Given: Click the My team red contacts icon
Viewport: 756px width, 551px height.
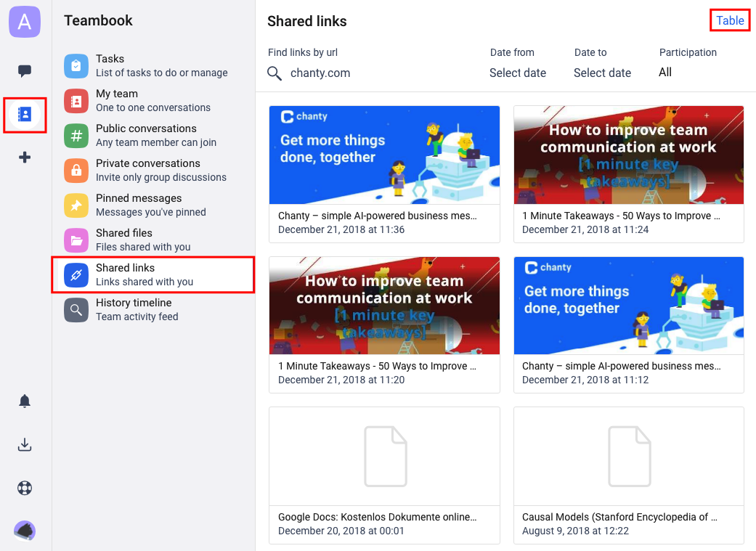Looking at the screenshot, I should point(76,101).
